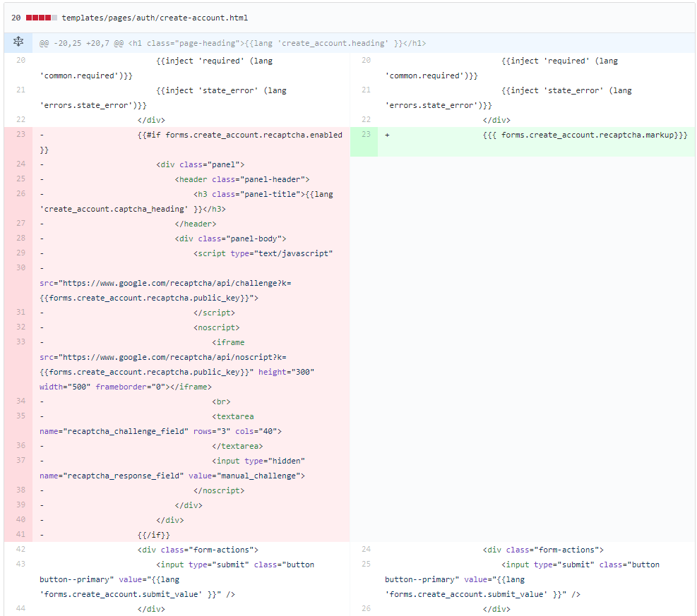
Task: Expand hidden lines above the diff hunk
Action: pyautogui.click(x=18, y=42)
